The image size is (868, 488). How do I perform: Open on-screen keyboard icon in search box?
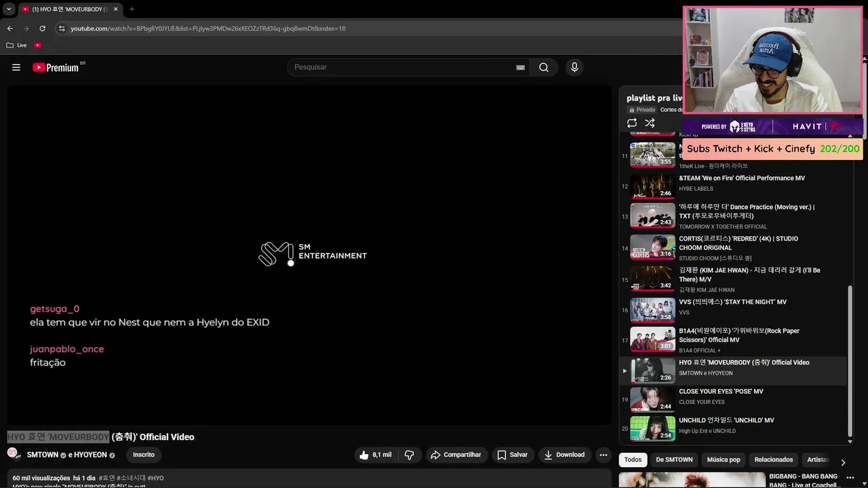520,68
